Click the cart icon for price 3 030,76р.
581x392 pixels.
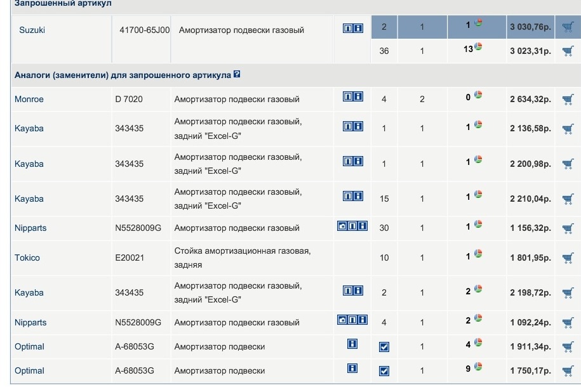click(x=568, y=27)
